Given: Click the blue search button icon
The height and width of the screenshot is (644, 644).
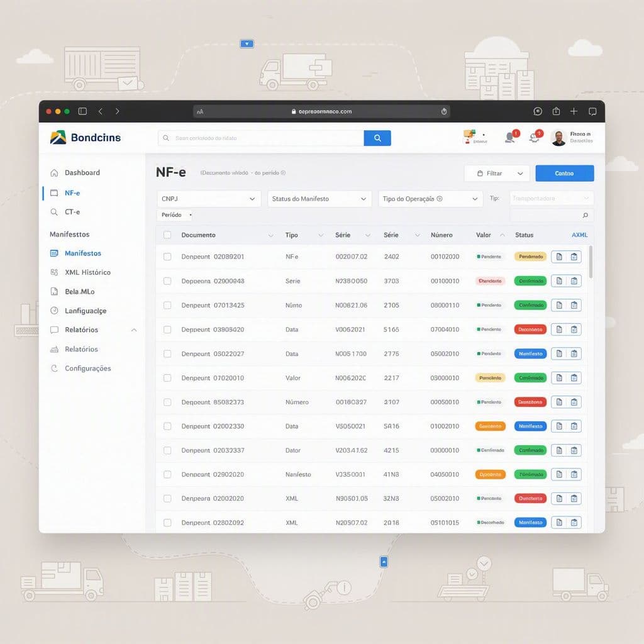Looking at the screenshot, I should tap(377, 138).
